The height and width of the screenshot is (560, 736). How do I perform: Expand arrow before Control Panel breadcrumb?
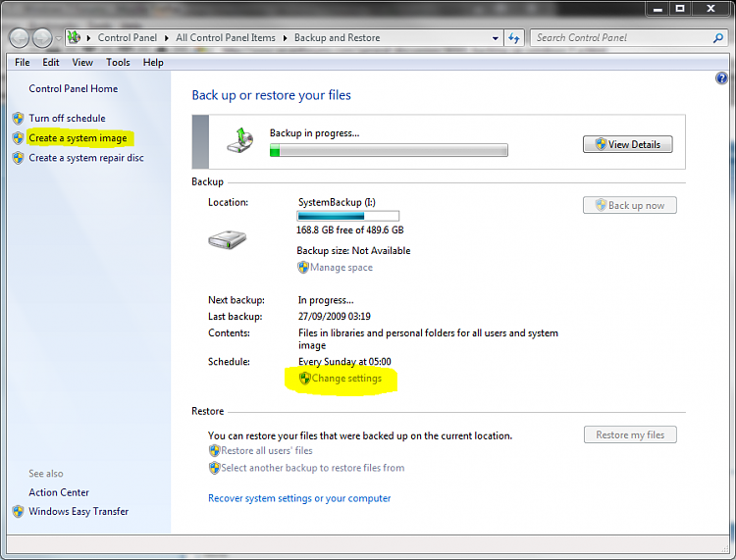coord(88,38)
